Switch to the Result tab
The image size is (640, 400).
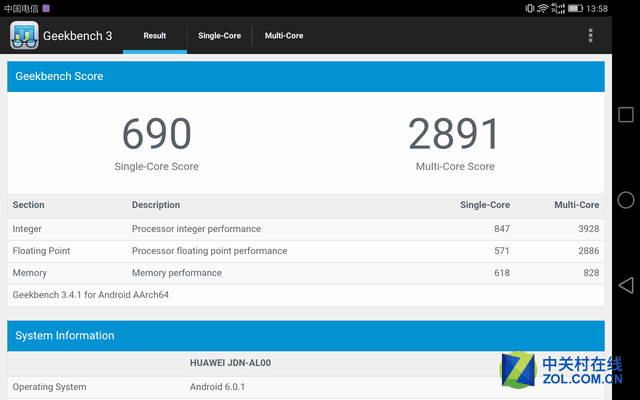coord(155,36)
